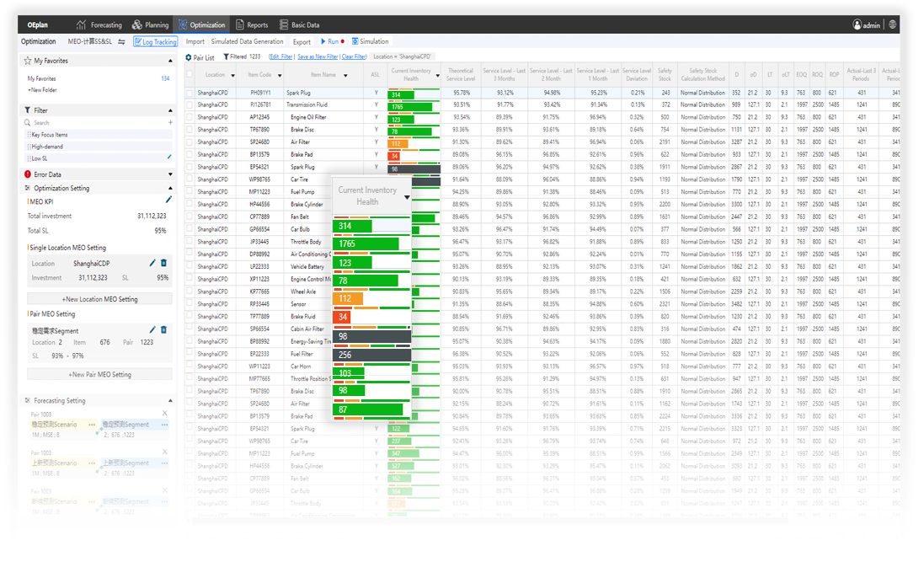Tick the checkbox for row PH091Y1

[190, 94]
